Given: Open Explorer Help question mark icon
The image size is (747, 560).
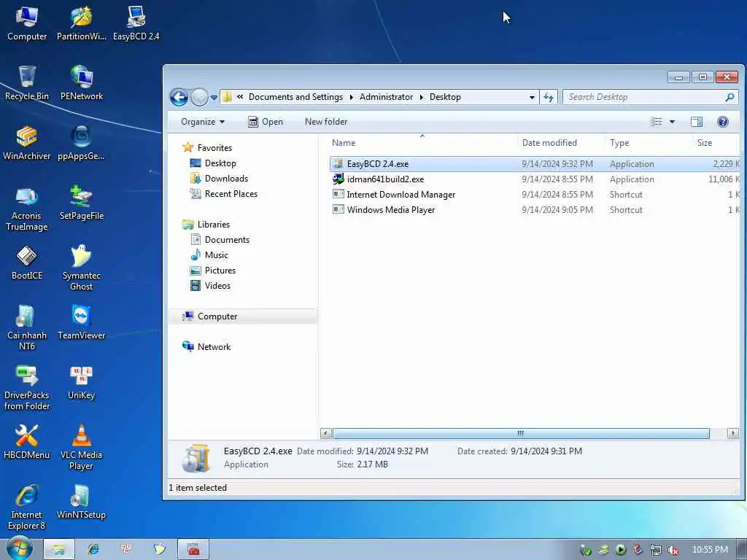Looking at the screenshot, I should (723, 122).
